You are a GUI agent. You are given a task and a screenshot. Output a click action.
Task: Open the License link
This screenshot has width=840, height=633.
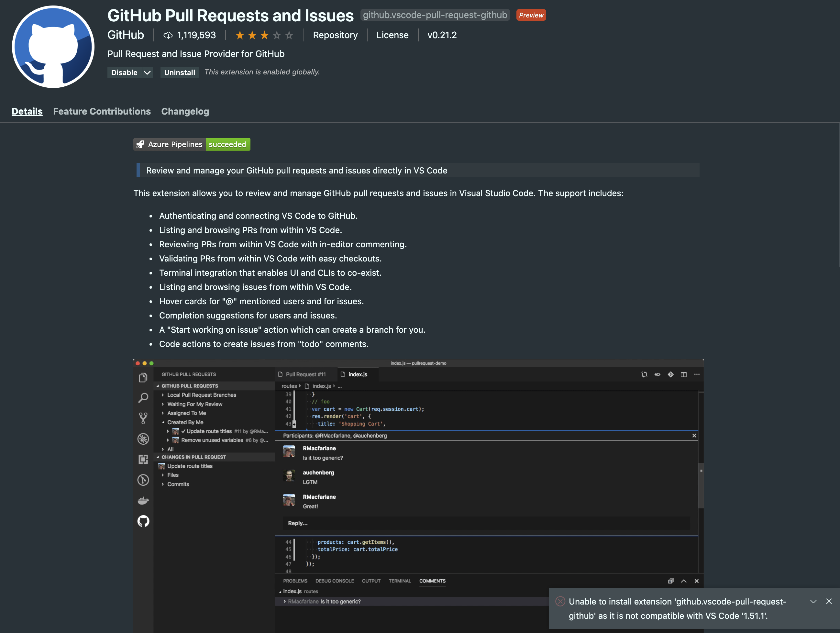(393, 35)
